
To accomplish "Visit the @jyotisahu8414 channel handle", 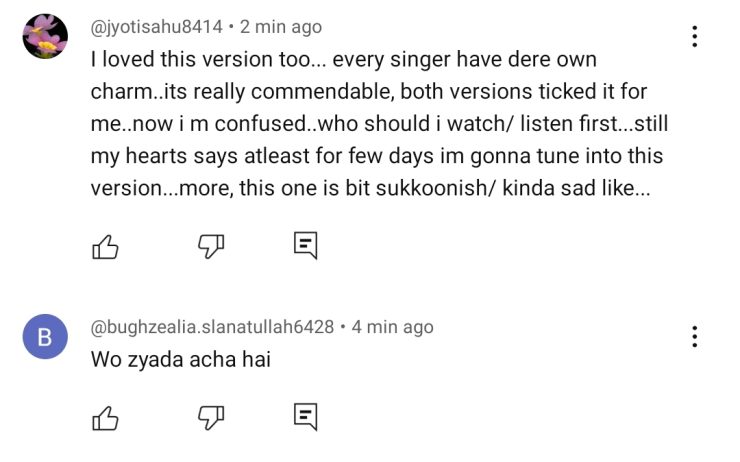I will [157, 27].
